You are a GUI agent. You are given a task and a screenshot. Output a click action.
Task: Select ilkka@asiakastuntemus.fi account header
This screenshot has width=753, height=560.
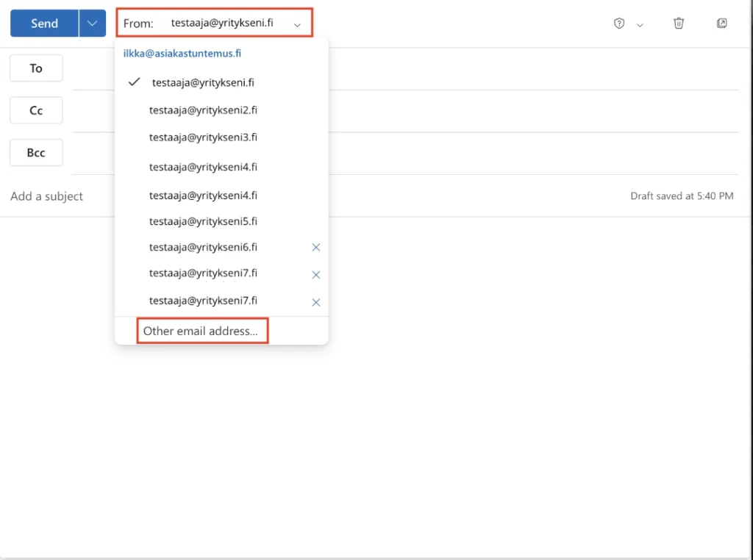(x=182, y=53)
